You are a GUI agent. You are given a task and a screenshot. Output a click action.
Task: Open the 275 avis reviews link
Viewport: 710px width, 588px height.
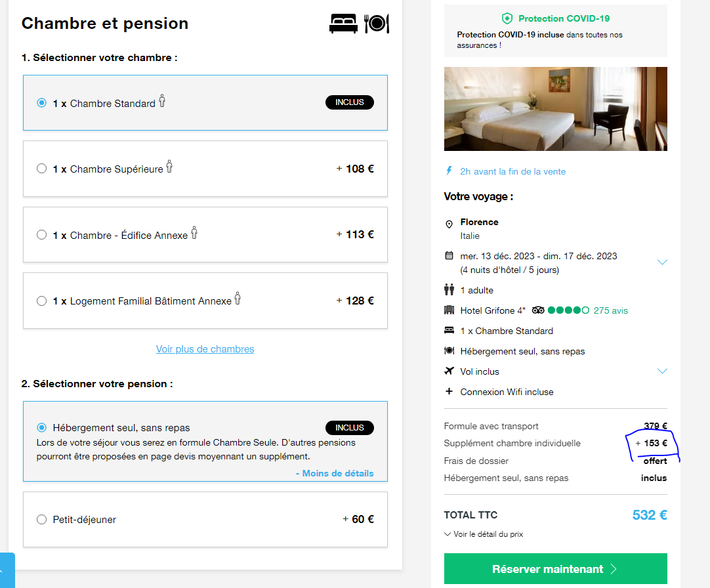click(x=610, y=310)
